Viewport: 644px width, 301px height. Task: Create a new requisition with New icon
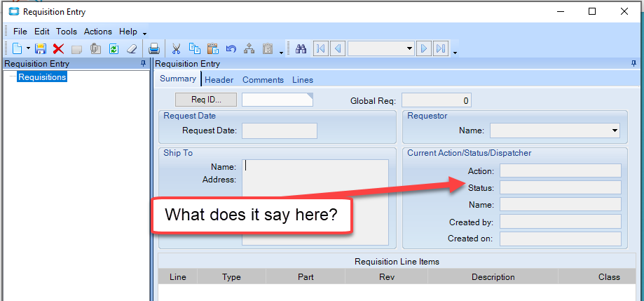click(17, 49)
